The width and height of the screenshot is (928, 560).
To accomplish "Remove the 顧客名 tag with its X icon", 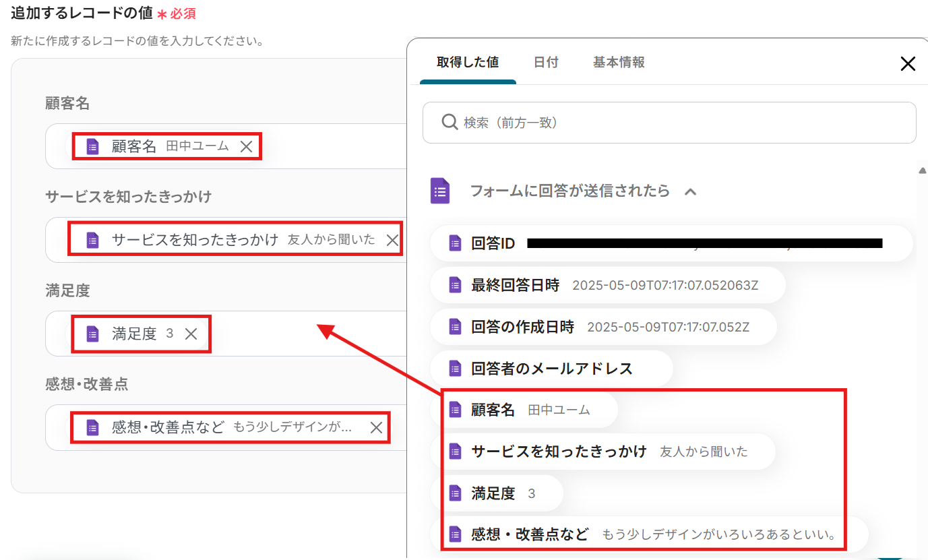I will coord(247,147).
